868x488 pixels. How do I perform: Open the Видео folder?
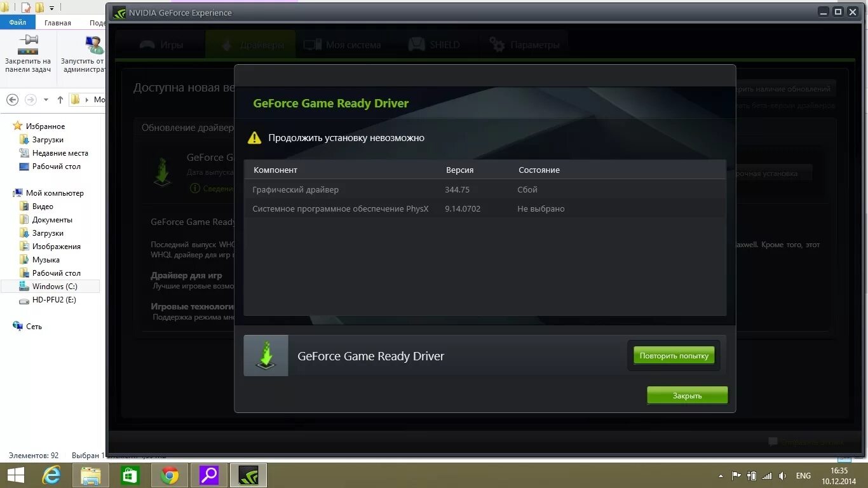click(43, 207)
